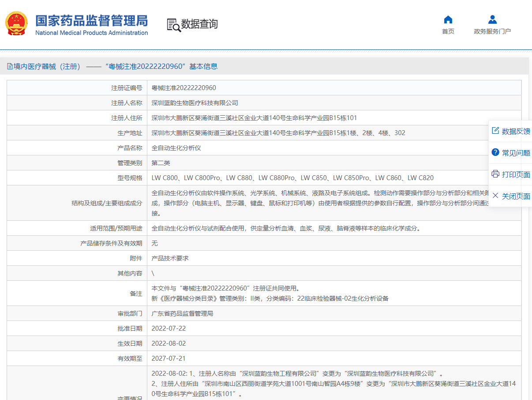Click the 附件 label cell

(77, 258)
